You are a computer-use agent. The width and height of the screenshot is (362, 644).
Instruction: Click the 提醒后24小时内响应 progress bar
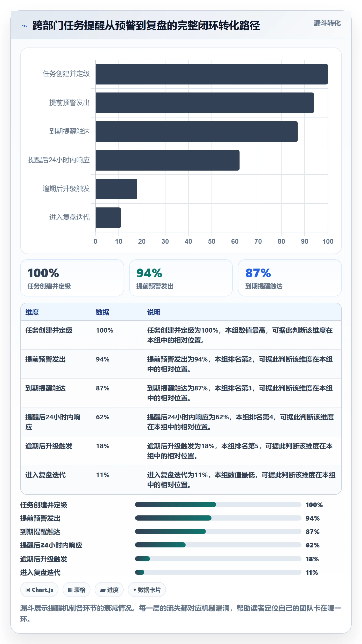218,545
